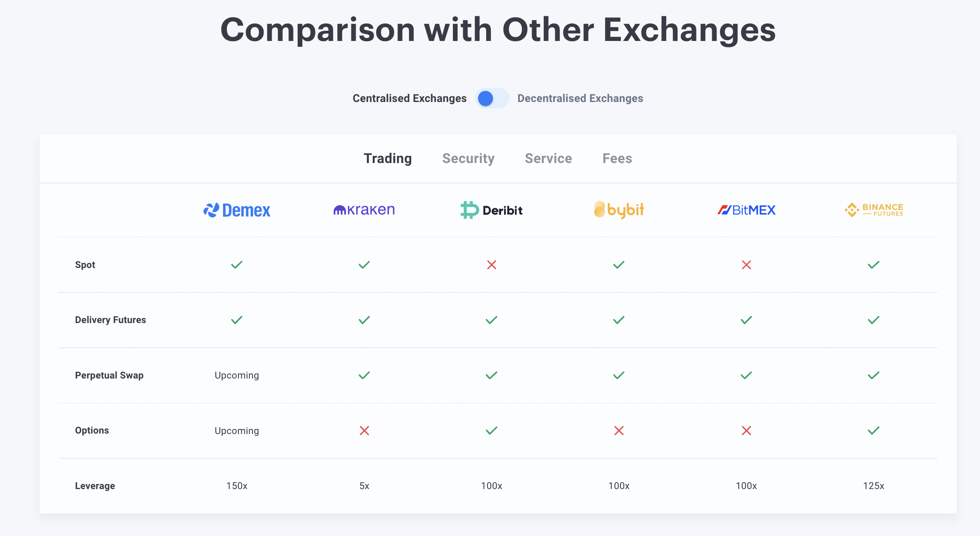The image size is (980, 536).
Task: Switch to Decentralised Exchanges label
Action: click(580, 99)
